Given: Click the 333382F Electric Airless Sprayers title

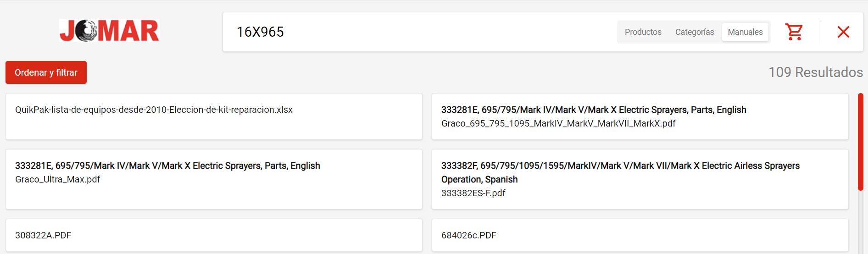Looking at the screenshot, I should pos(620,172).
